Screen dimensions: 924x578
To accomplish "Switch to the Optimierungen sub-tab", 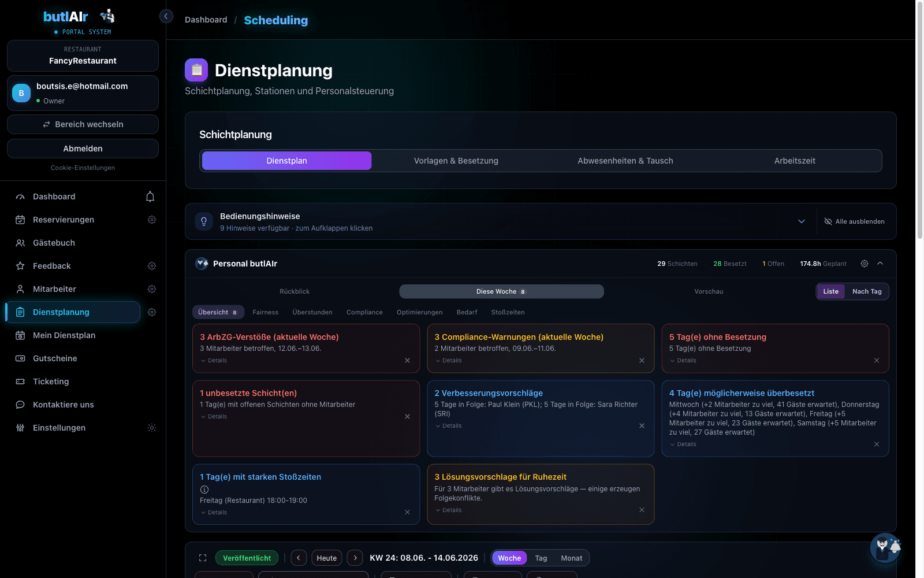I will click(420, 312).
